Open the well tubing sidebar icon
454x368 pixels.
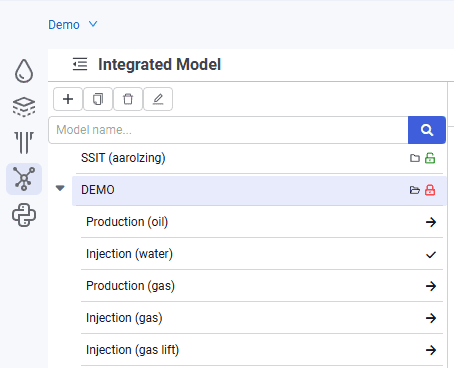click(x=24, y=143)
